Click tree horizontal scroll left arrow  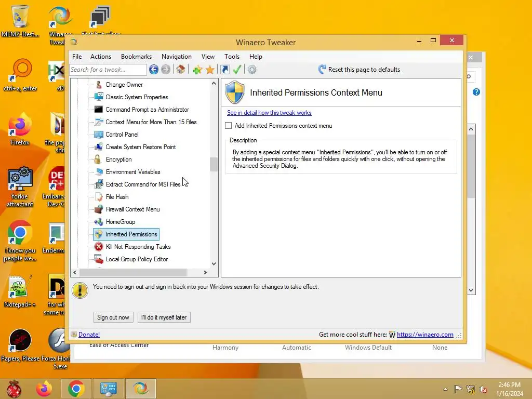pyautogui.click(x=75, y=272)
